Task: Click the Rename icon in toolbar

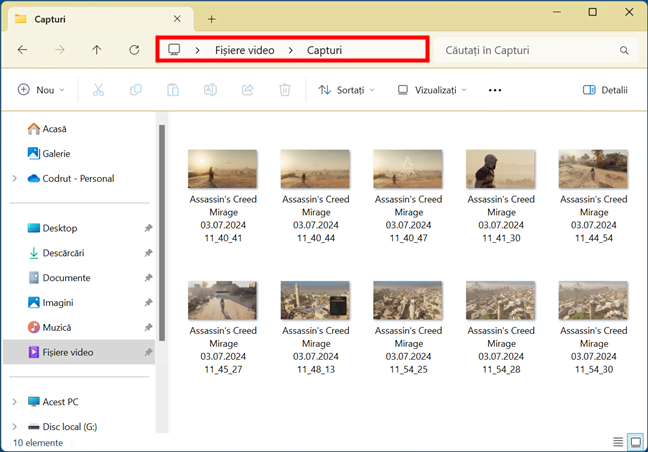Action: click(x=210, y=90)
